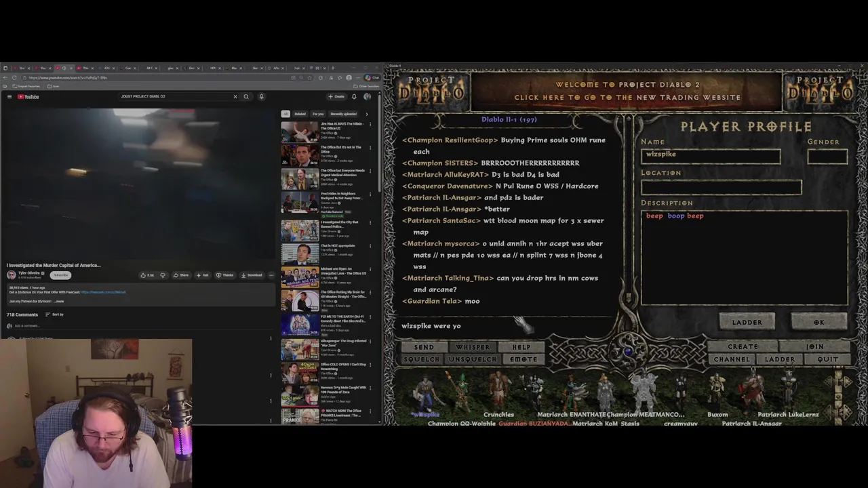Click the WHISPER button

(473, 347)
